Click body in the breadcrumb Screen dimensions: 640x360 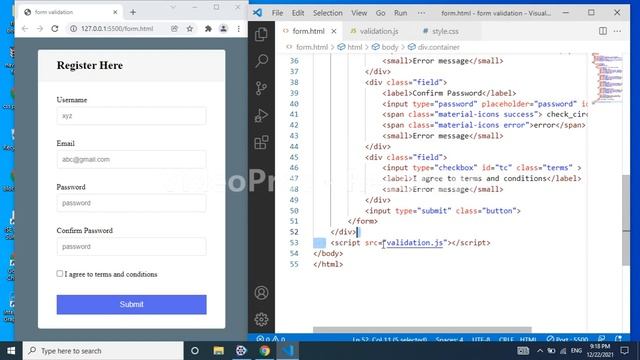pyautogui.click(x=390, y=47)
